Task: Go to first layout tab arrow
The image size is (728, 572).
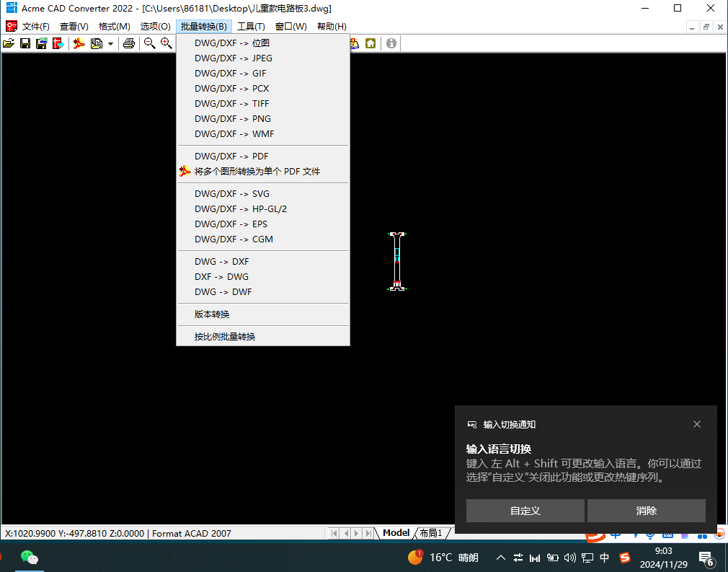Action: point(334,533)
